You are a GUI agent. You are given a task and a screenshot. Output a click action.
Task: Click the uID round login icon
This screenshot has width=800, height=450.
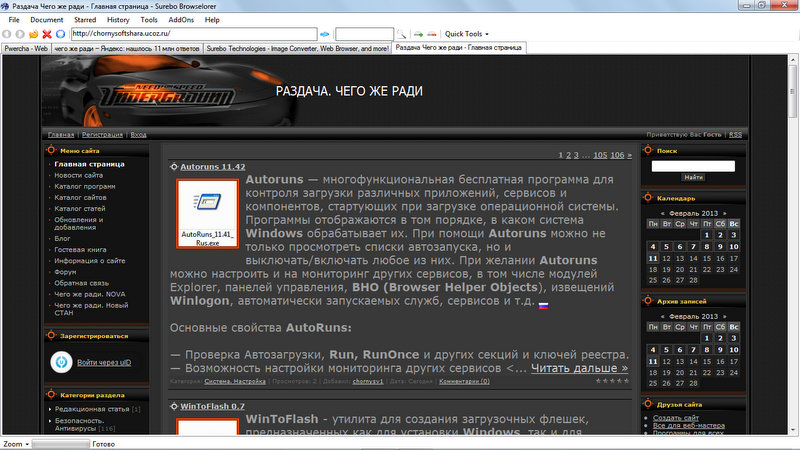[x=61, y=362]
